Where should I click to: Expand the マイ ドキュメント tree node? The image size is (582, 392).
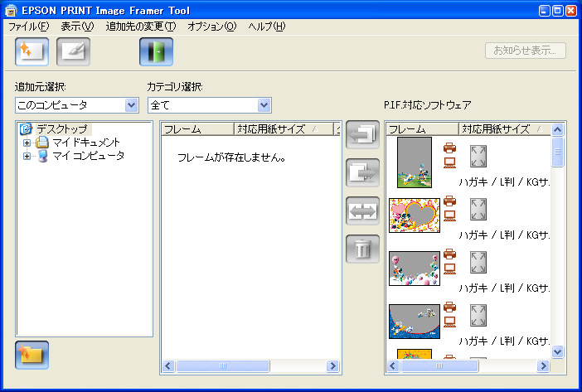coord(27,143)
